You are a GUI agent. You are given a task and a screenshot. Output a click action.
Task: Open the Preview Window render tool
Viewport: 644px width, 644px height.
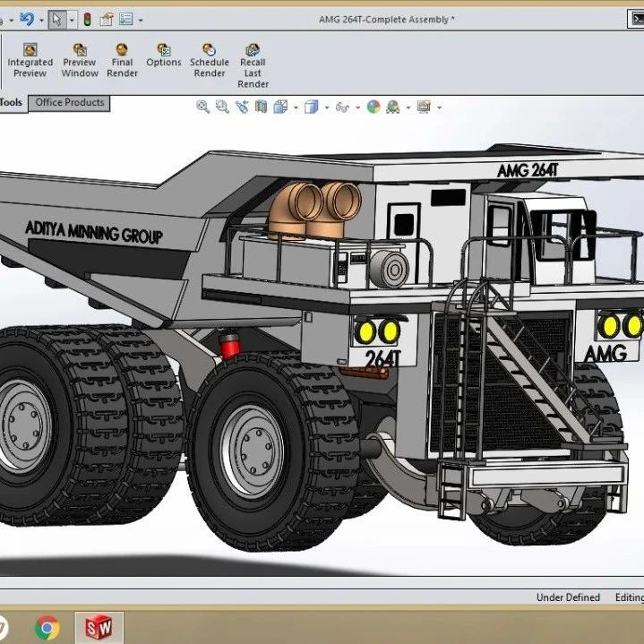[x=80, y=61]
